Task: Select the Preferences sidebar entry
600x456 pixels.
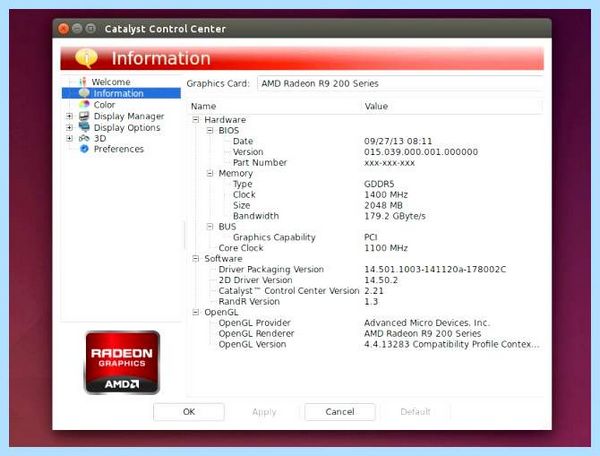Action: click(x=119, y=149)
